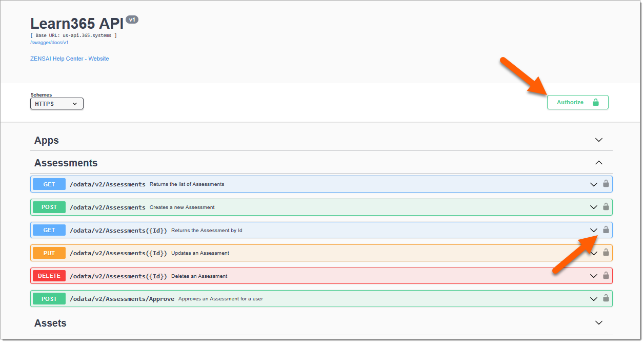This screenshot has height=343, width=644.
Task: Expand the Assessments/Approve endpoint details
Action: [593, 298]
